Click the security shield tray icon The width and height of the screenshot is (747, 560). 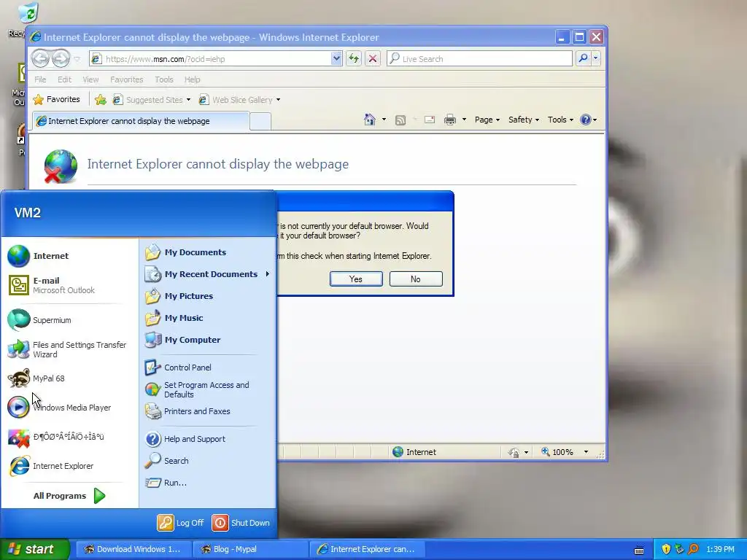[x=666, y=549]
